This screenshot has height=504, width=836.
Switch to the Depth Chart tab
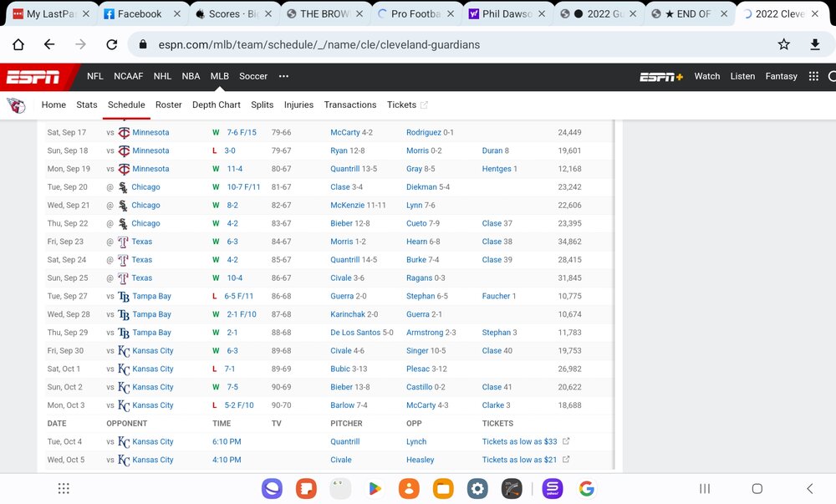pyautogui.click(x=217, y=105)
